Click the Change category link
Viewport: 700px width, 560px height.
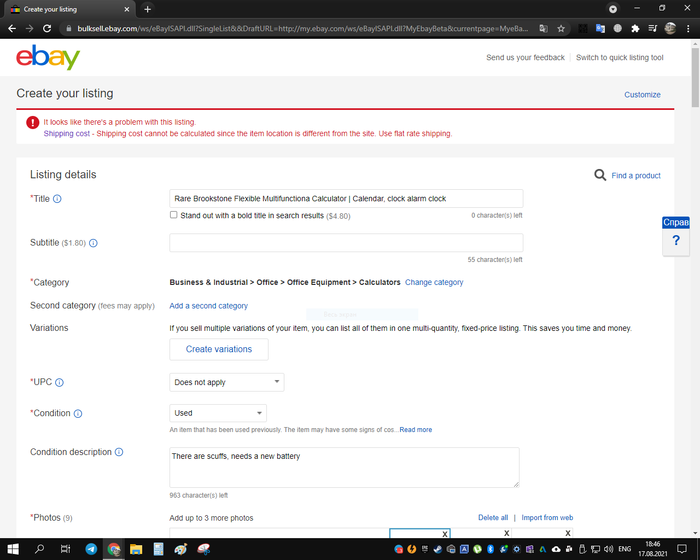pyautogui.click(x=434, y=283)
